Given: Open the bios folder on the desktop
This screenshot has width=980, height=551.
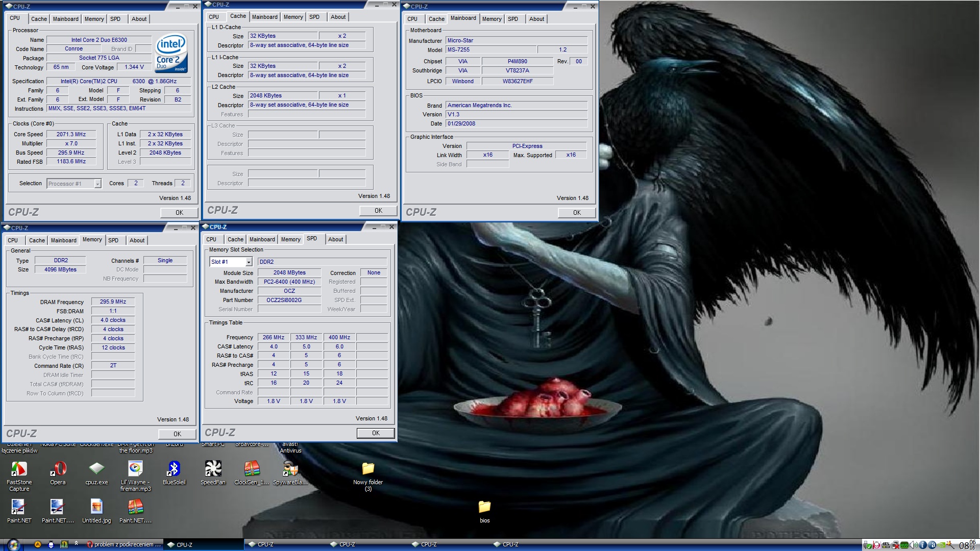Looking at the screenshot, I should click(484, 507).
